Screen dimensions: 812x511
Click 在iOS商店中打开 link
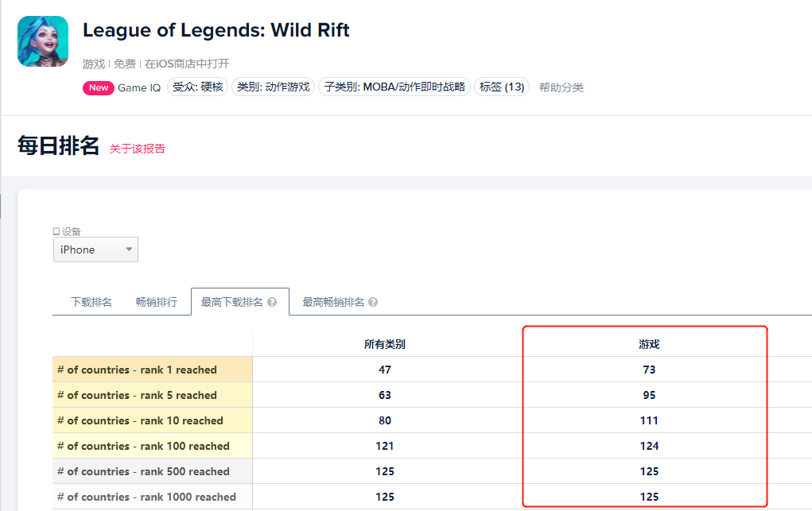[187, 64]
